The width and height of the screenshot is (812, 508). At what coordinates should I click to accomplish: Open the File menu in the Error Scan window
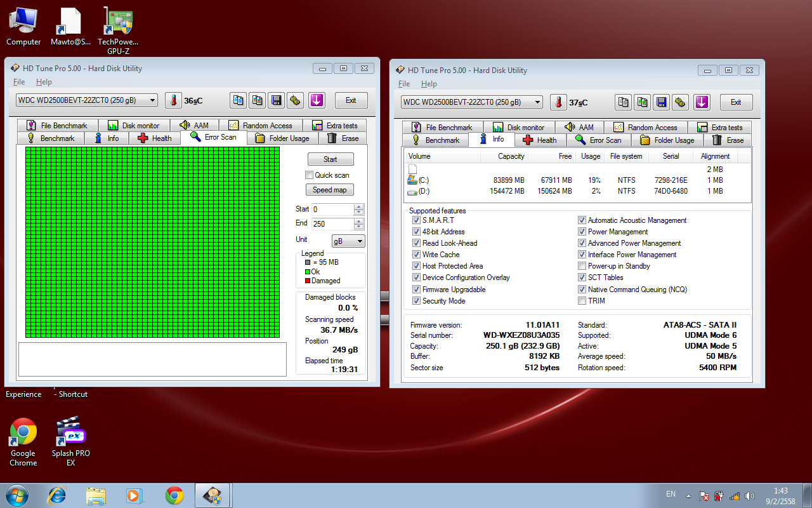pyautogui.click(x=19, y=82)
